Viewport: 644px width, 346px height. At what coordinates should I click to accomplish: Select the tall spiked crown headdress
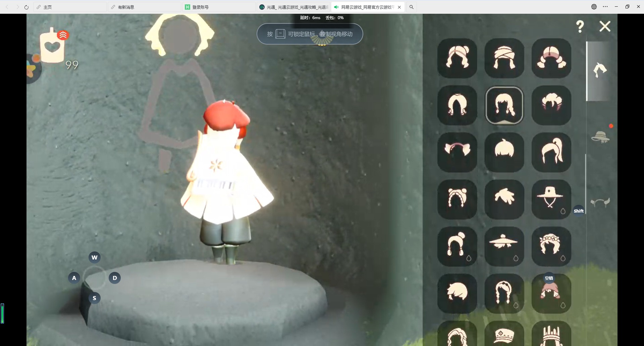[x=551, y=334]
